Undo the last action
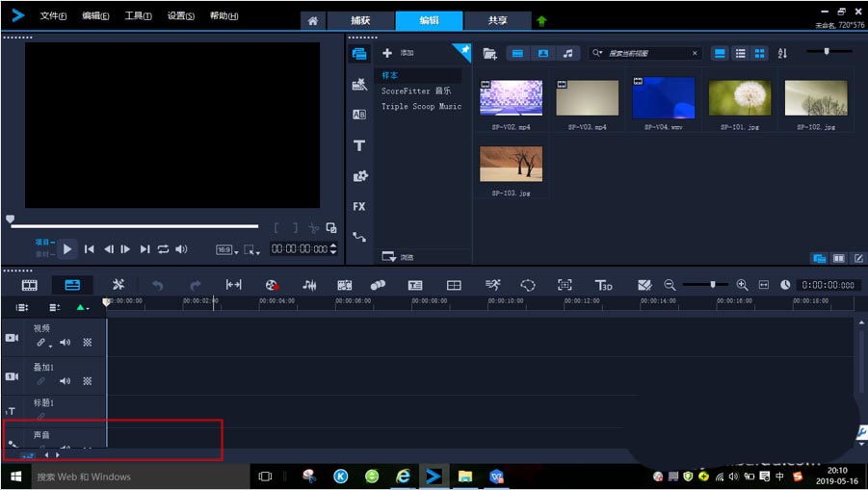Viewport: 868px width, 490px height. click(158, 285)
